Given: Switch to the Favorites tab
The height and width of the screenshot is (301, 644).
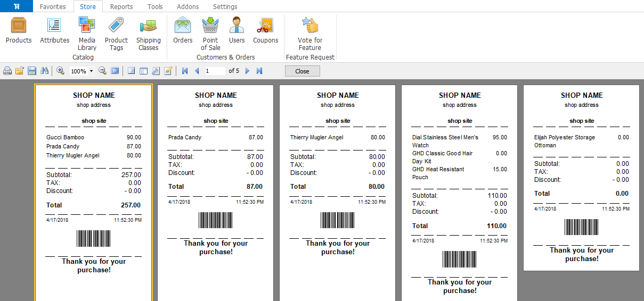Looking at the screenshot, I should coord(53,7).
